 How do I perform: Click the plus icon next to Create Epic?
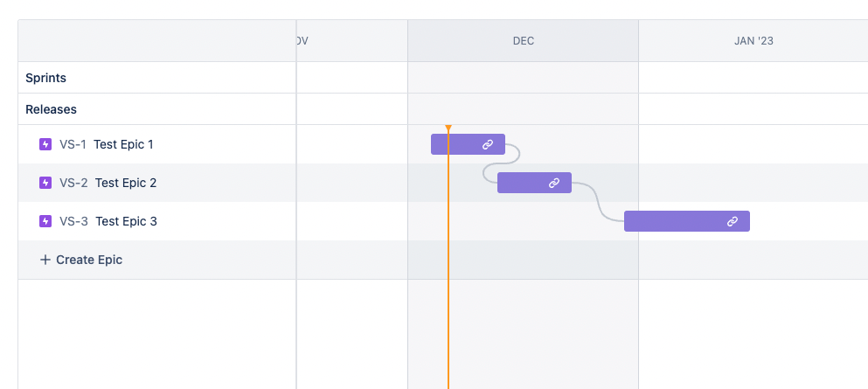(45, 260)
